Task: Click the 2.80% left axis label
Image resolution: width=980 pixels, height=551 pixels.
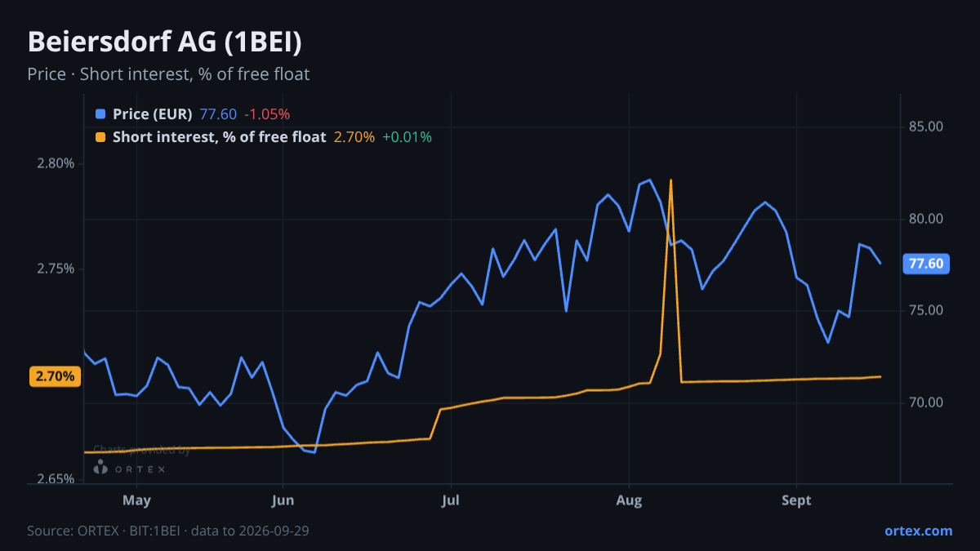Action: [x=55, y=163]
